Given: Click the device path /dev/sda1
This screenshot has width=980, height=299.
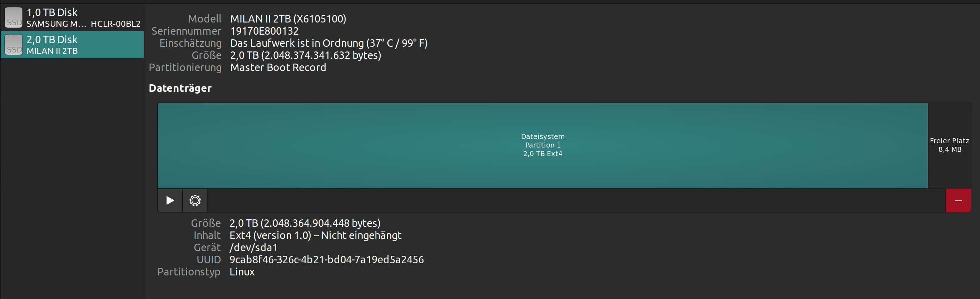Looking at the screenshot, I should [x=253, y=247].
